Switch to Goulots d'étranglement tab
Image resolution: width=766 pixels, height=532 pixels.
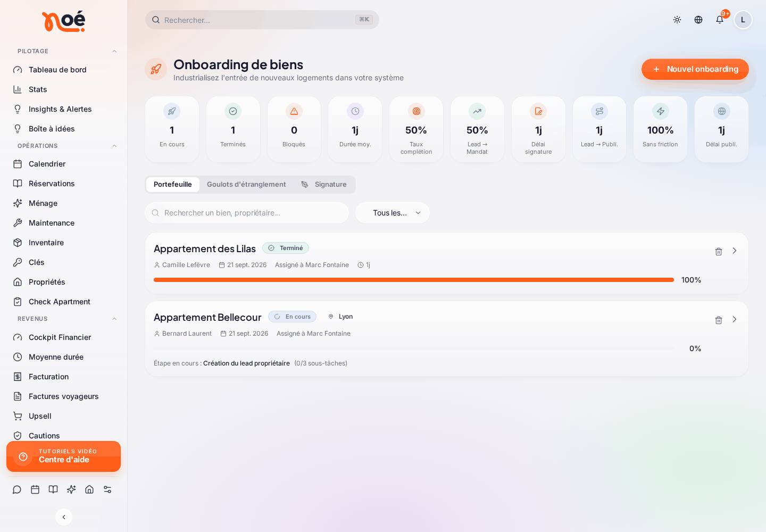tap(246, 185)
